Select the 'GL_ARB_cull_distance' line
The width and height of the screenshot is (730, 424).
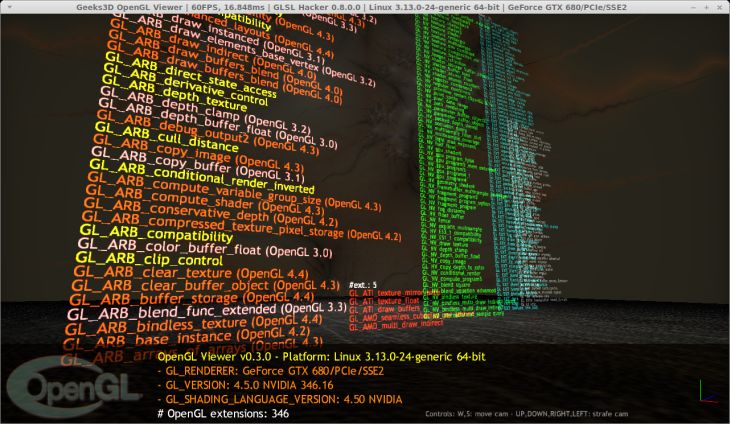166,141
